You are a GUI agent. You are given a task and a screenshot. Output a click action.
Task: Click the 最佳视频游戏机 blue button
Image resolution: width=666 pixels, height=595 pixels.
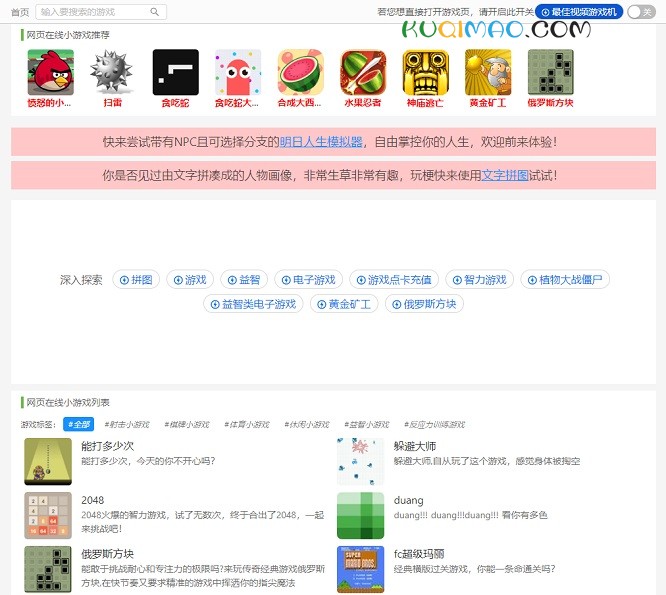(579, 12)
